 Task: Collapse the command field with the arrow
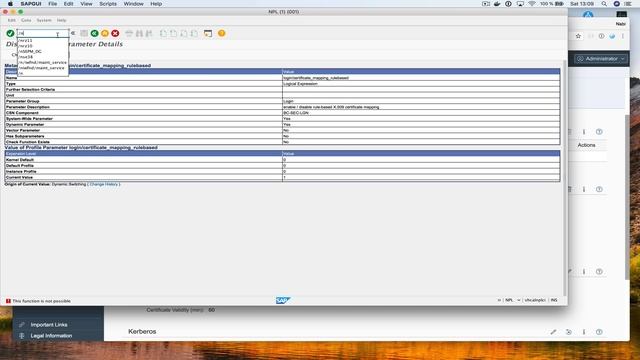tap(73, 33)
